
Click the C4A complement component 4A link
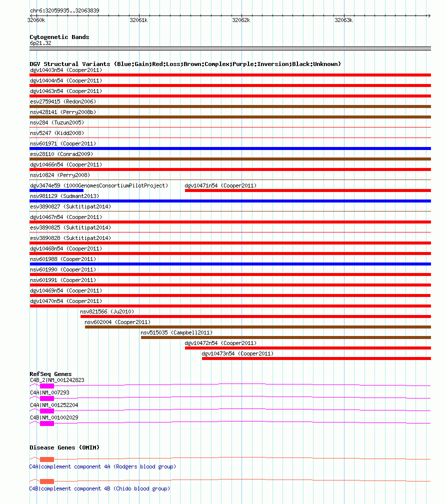[102, 466]
